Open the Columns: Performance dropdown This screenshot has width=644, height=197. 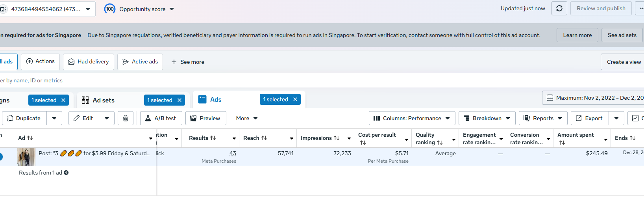(x=412, y=118)
